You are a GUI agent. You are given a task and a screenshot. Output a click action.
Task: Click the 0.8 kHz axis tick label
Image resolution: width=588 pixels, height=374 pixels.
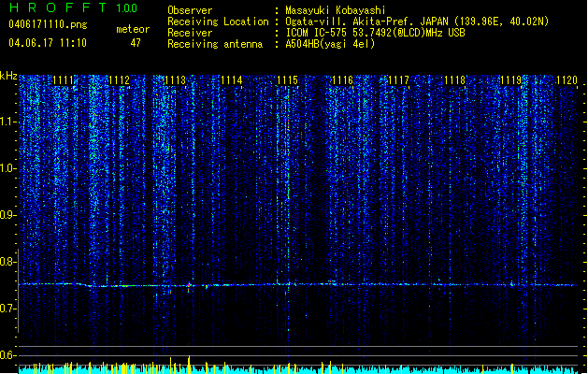tap(8, 262)
